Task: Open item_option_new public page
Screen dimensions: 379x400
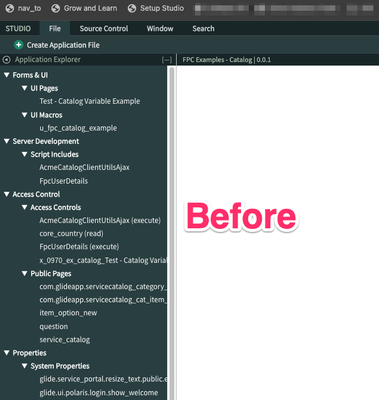Action: tap(68, 313)
